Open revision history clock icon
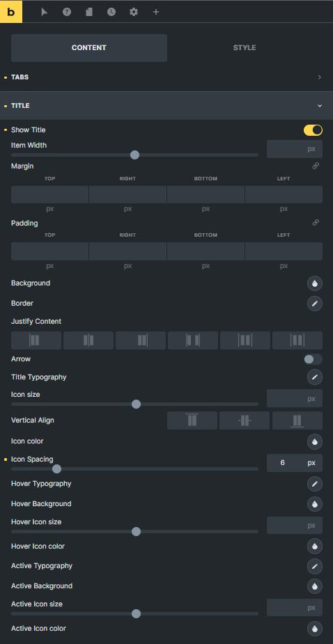Screen dimensions: 333x644 (111, 12)
